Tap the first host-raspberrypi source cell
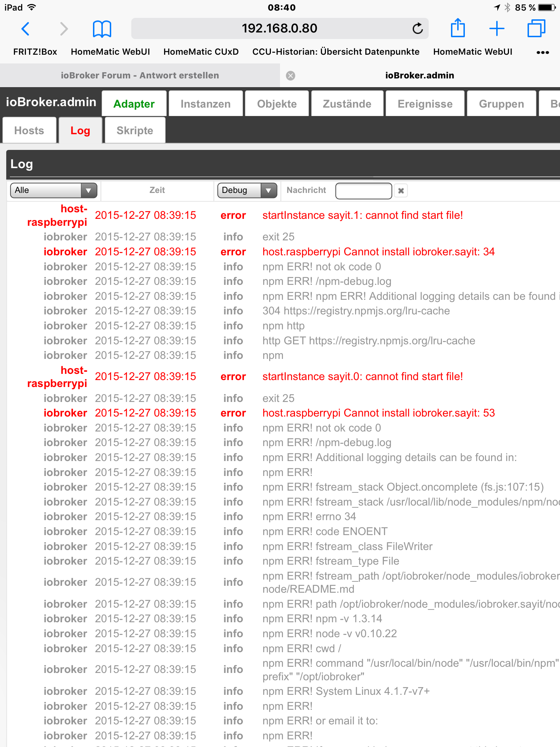The width and height of the screenshot is (560, 747). pos(57,215)
